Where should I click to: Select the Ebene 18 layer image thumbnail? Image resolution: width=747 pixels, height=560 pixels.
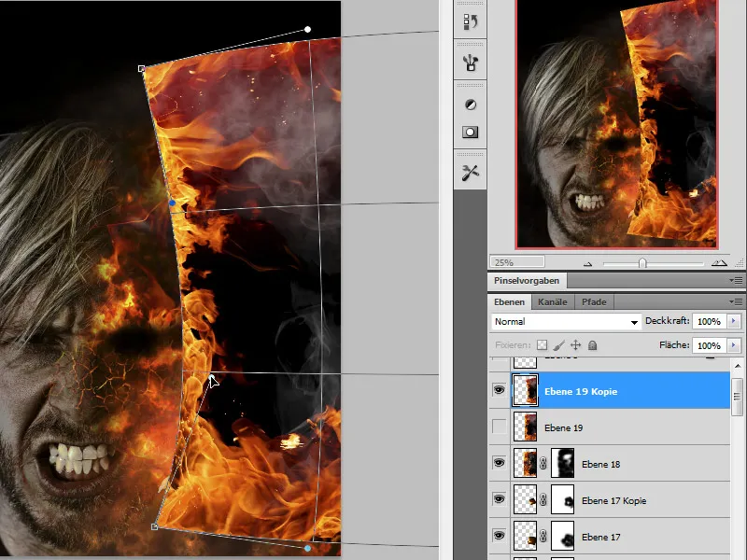(525, 463)
